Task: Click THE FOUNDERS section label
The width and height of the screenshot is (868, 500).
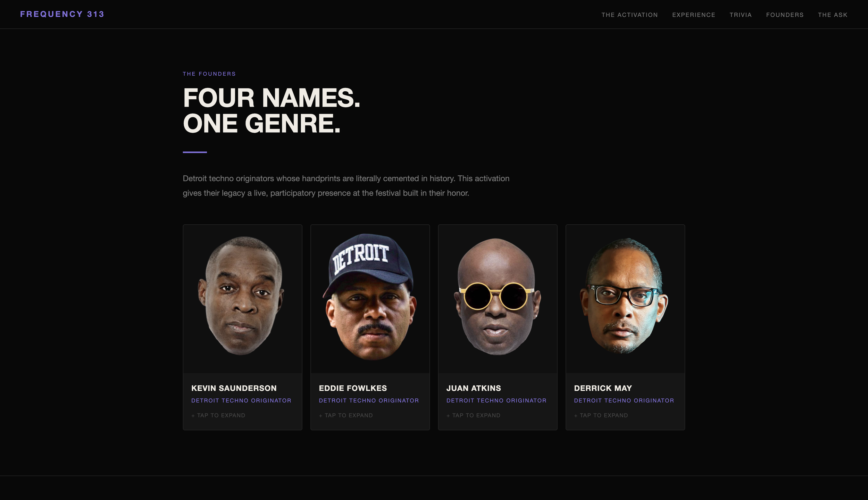Action: pos(209,74)
